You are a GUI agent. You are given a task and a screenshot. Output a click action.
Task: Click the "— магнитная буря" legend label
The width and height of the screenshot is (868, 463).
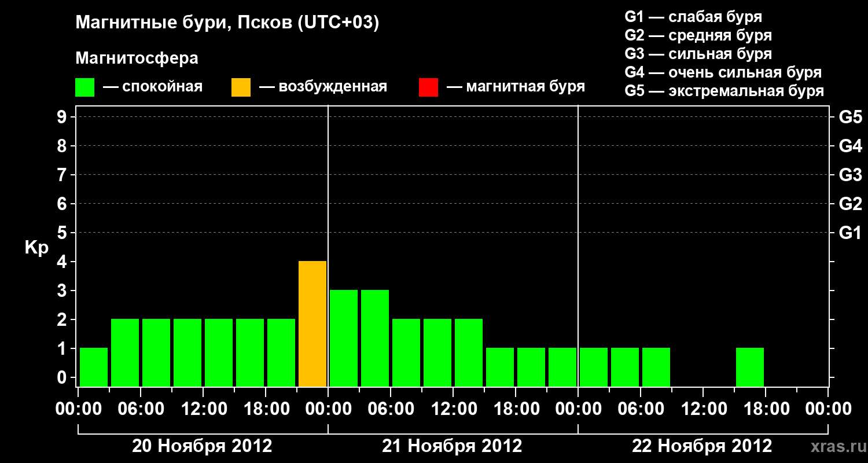pyautogui.click(x=516, y=87)
